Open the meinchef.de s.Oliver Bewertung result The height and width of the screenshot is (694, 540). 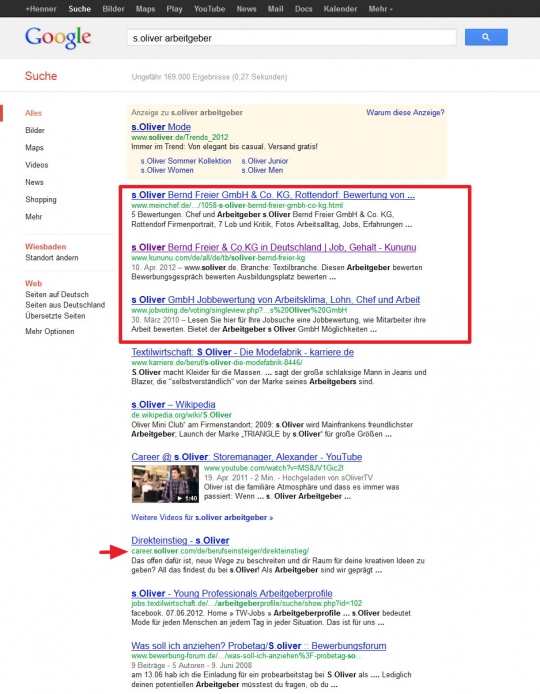pyautogui.click(x=273, y=195)
